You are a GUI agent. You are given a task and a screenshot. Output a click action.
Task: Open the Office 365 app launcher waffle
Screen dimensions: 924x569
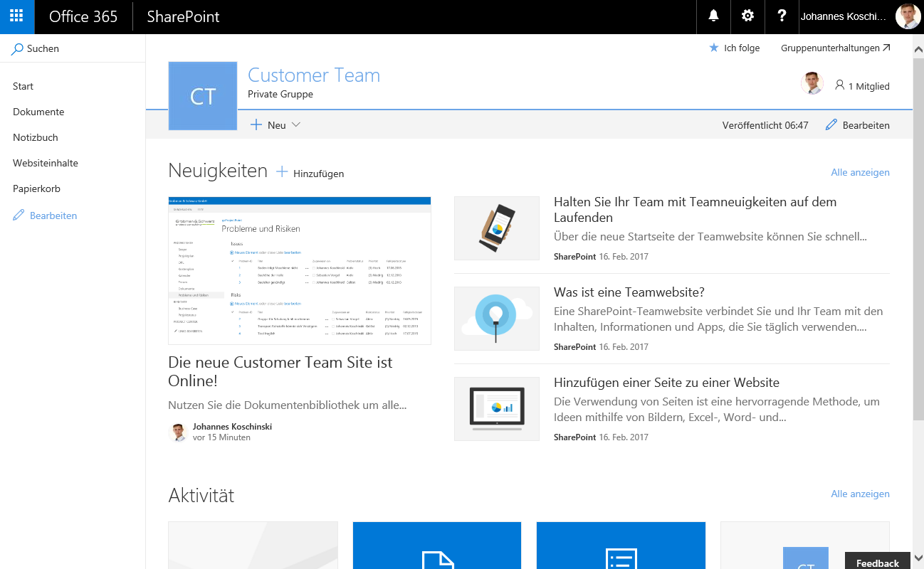point(17,16)
